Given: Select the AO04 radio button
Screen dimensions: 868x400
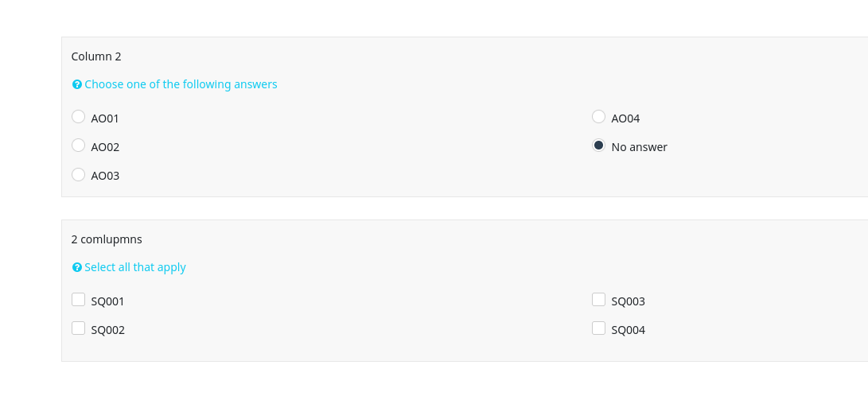Looking at the screenshot, I should point(598,117).
